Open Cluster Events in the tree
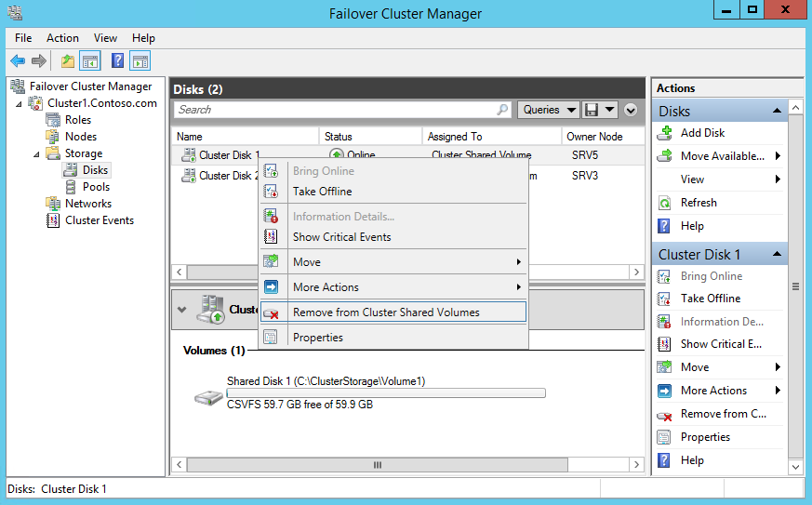The width and height of the screenshot is (812, 505). (99, 220)
